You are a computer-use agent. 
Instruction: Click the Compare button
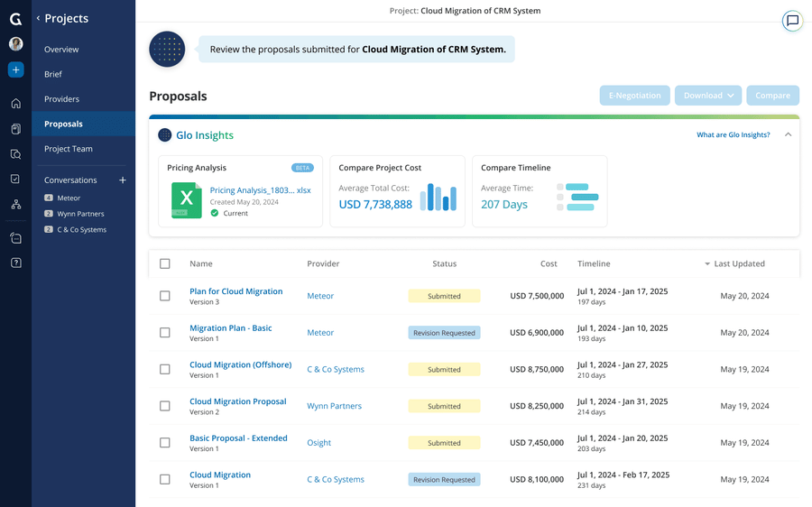point(772,96)
